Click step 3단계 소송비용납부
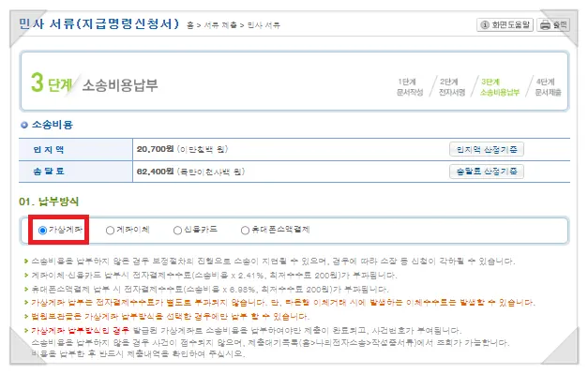The height and width of the screenshot is (374, 588). (500, 87)
